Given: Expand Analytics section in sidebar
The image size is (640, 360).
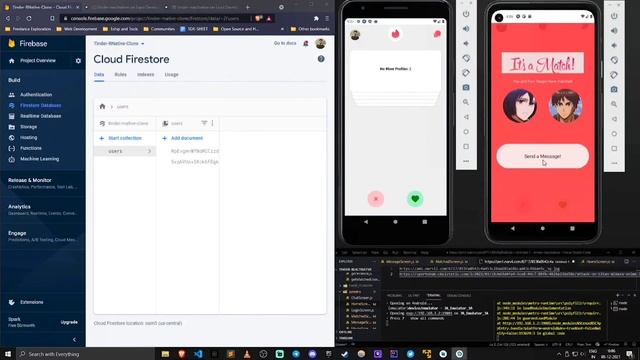Looking at the screenshot, I should (x=42, y=210).
